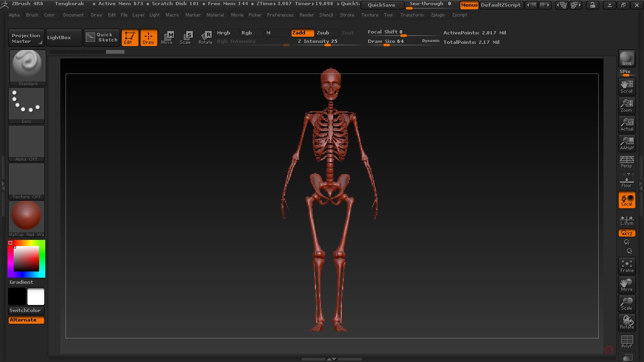
Task: Click the black secondary color swatch
Action: 17,297
